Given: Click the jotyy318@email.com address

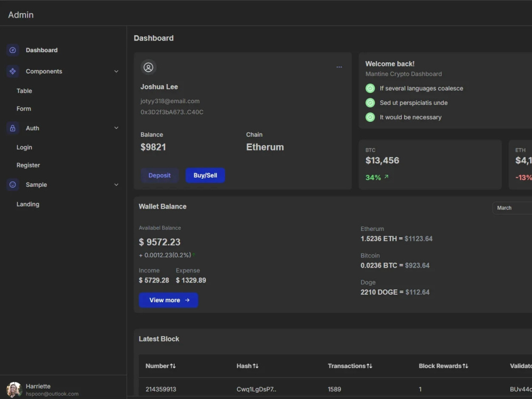Looking at the screenshot, I should [170, 101].
